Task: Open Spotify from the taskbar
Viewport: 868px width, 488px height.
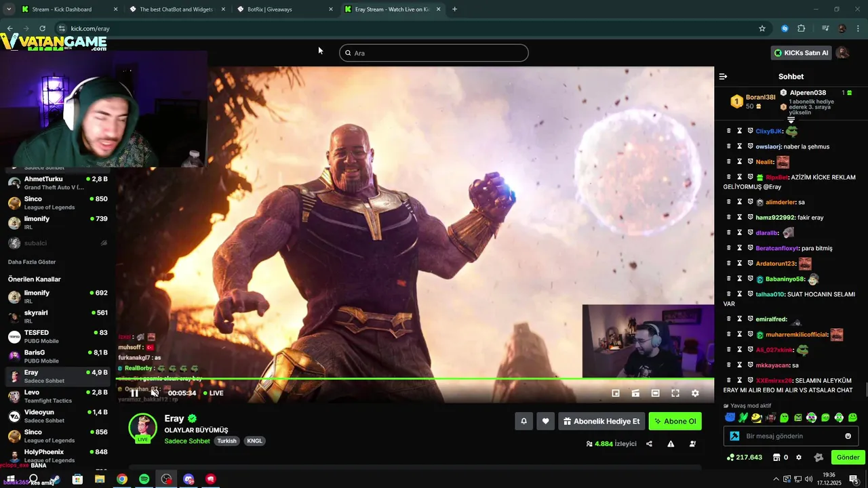Action: (x=144, y=479)
